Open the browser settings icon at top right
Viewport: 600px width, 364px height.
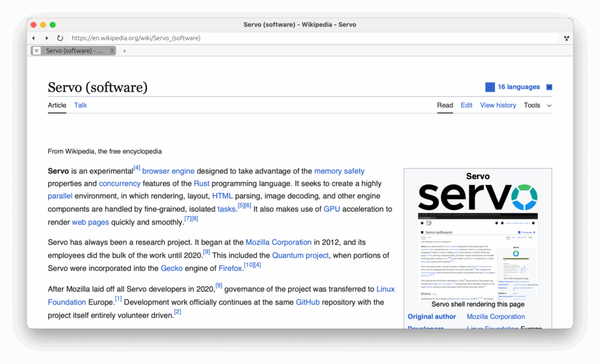pyautogui.click(x=567, y=38)
